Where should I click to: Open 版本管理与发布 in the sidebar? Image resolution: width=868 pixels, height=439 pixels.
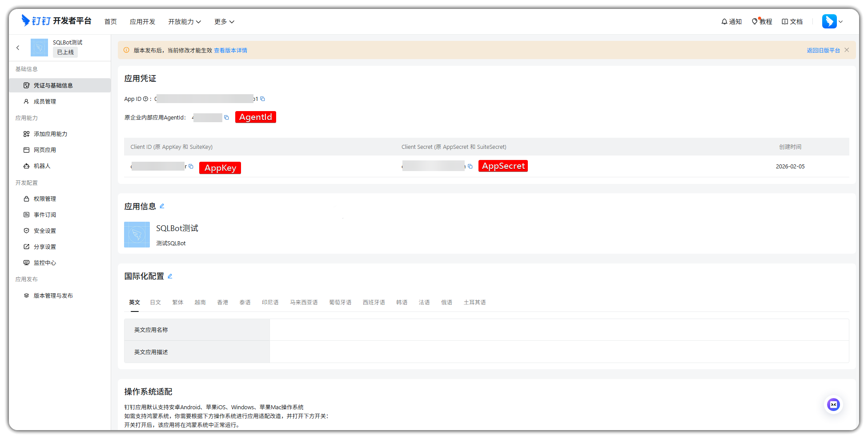coord(53,296)
